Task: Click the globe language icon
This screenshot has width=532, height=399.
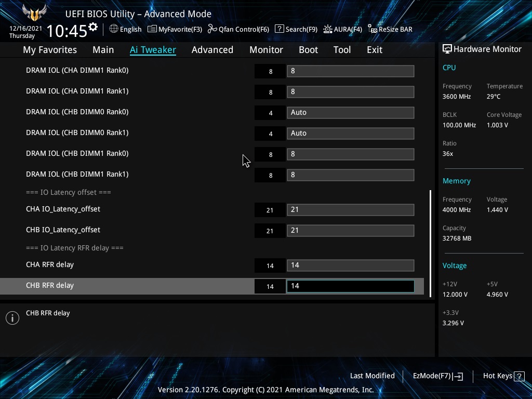Action: point(114,29)
